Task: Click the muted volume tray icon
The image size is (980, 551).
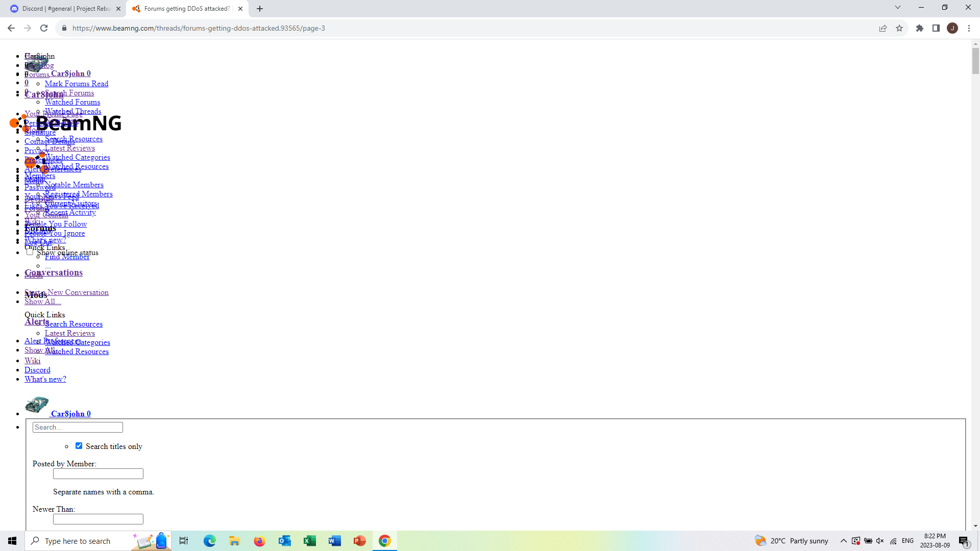Action: coord(880,541)
